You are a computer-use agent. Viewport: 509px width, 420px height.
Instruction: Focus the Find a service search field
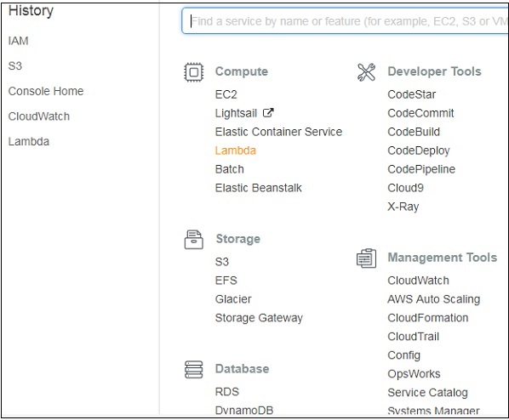(345, 21)
